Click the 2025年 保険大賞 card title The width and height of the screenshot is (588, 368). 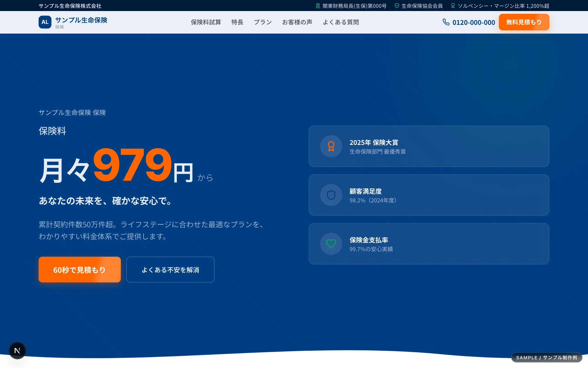[x=374, y=142]
